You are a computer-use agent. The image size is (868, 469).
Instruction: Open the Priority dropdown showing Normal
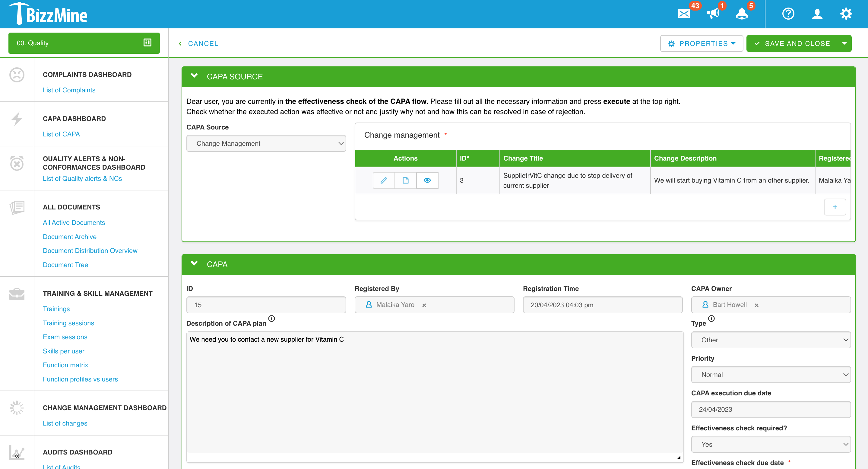click(771, 375)
